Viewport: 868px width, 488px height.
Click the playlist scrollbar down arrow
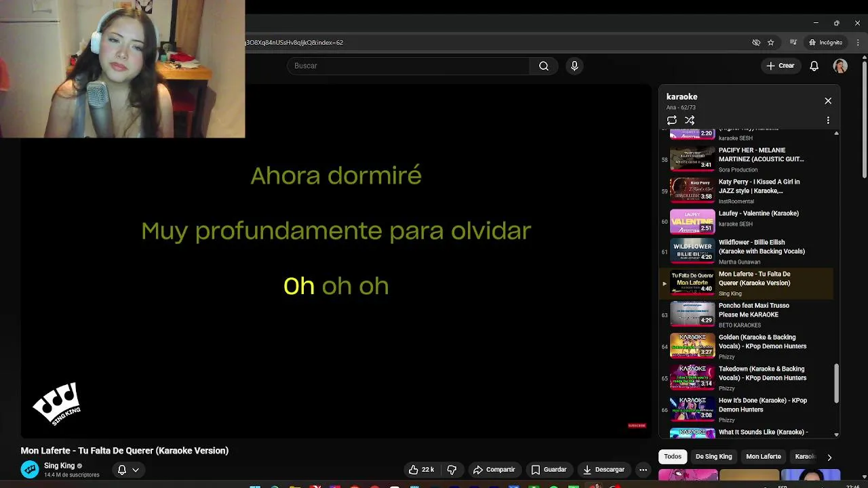coord(836,434)
